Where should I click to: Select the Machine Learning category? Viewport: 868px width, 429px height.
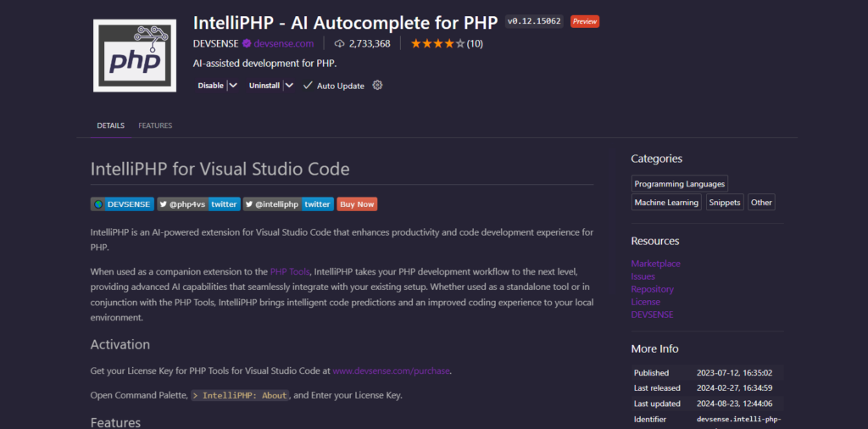click(x=666, y=202)
